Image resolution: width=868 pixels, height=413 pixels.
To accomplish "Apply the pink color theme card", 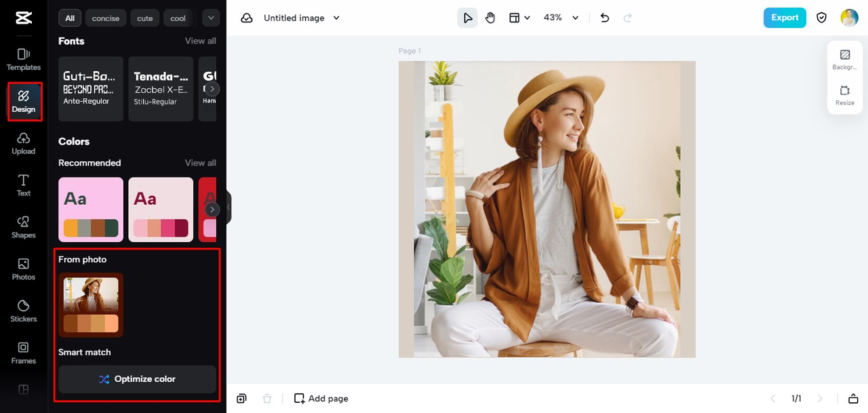I will coord(91,210).
